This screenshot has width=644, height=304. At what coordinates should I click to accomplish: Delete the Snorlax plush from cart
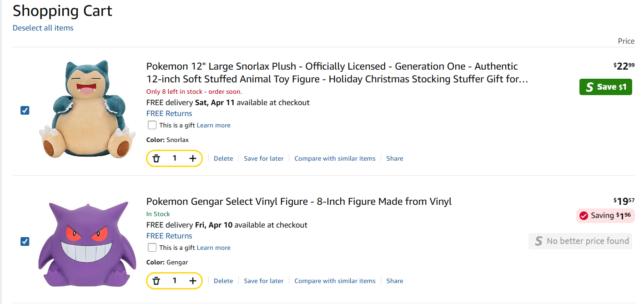click(x=223, y=158)
